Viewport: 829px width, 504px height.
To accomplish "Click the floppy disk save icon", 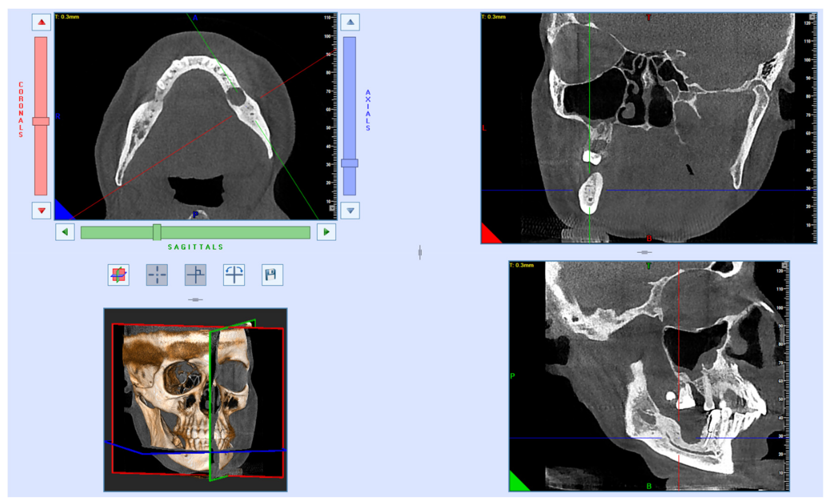I will (x=272, y=275).
